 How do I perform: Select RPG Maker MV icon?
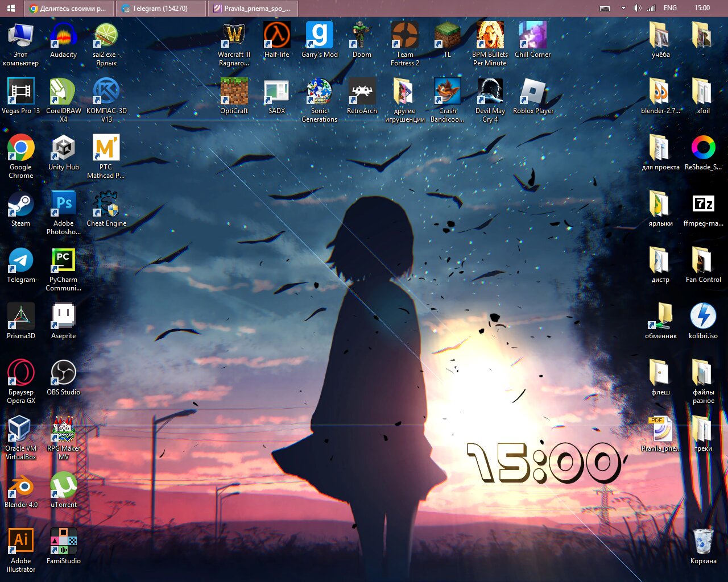63,438
